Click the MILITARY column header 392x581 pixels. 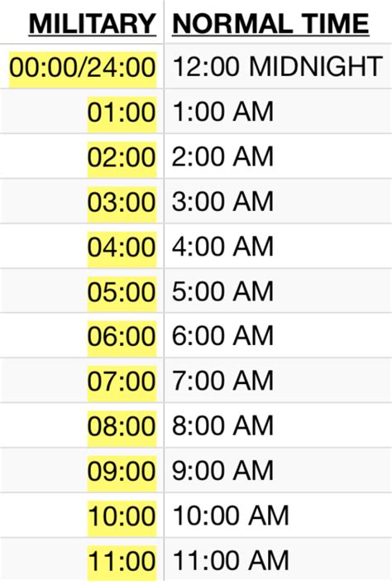pos(93,24)
